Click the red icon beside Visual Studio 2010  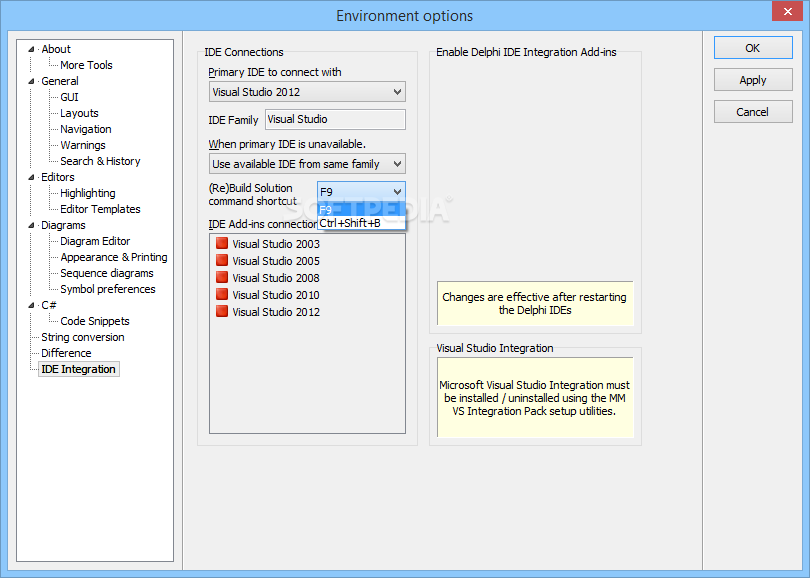click(x=222, y=294)
